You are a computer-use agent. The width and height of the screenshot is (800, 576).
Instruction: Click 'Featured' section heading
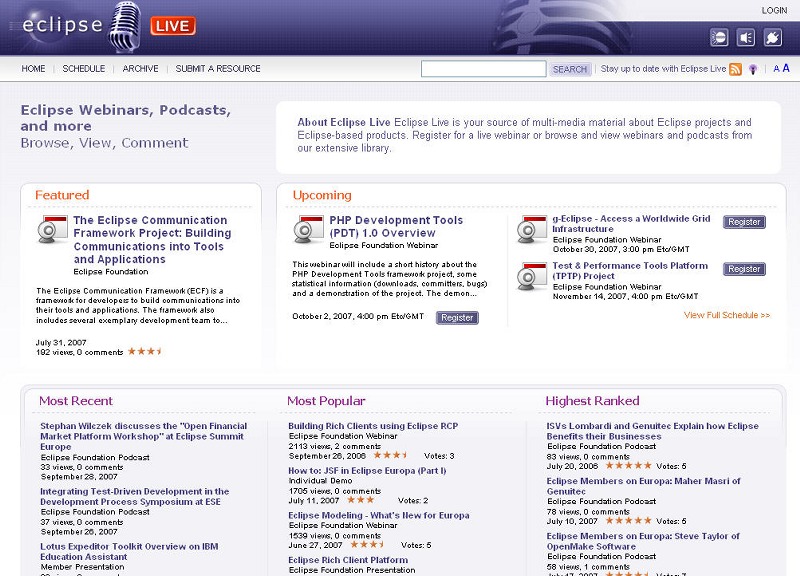coord(62,195)
